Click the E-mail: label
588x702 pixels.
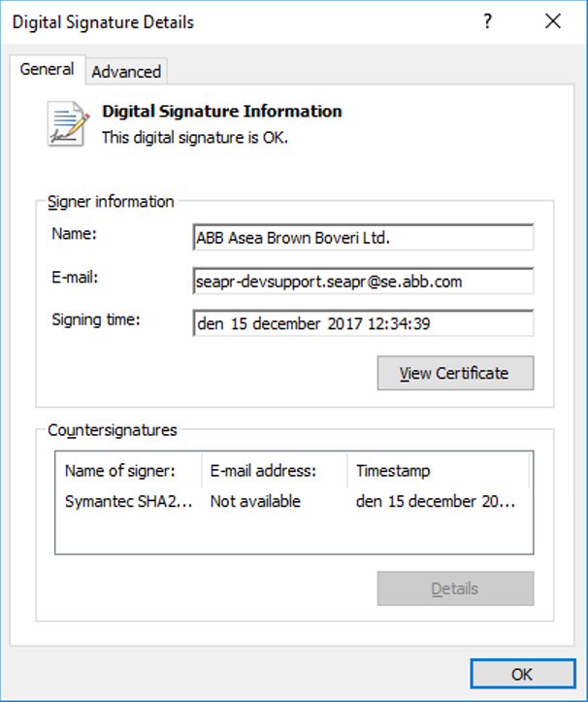point(75,278)
